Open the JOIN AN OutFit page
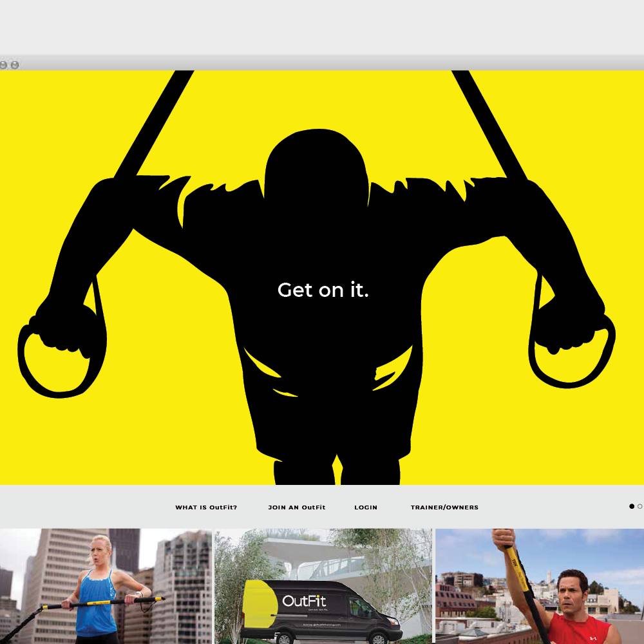 pos(296,507)
